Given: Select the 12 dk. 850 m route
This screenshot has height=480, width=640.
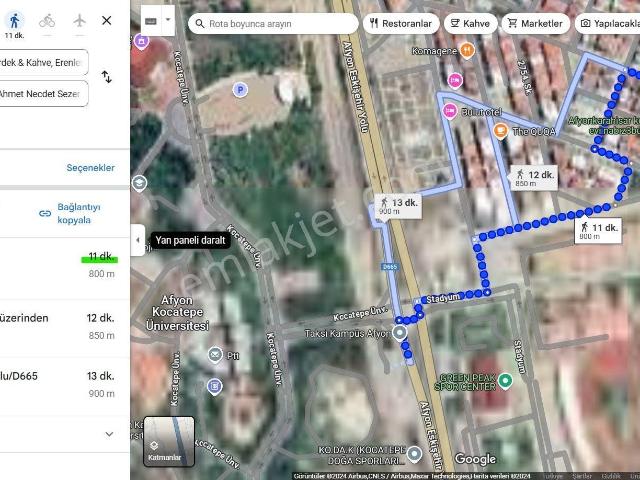Looking at the screenshot, I should point(65,327).
